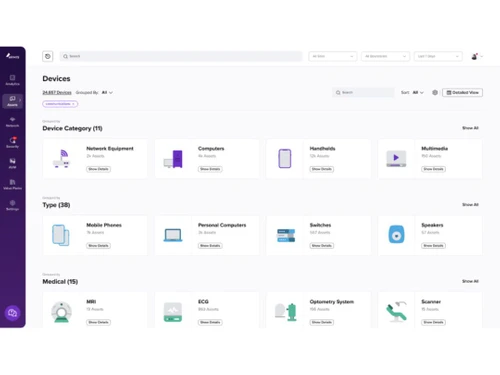
Task: Click the Computers purple tower icon
Action: click(173, 159)
